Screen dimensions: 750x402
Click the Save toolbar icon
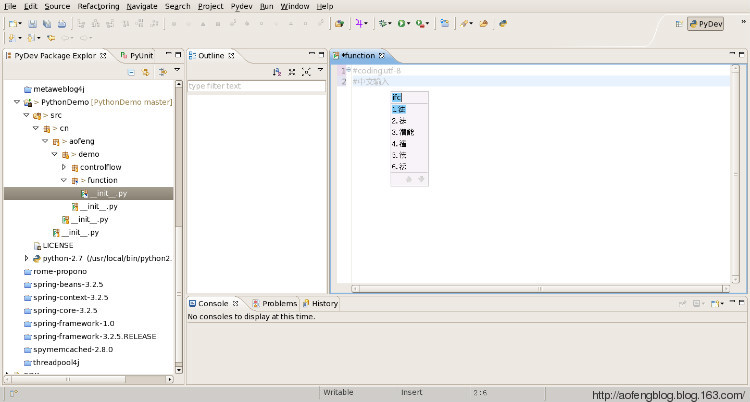(x=33, y=23)
